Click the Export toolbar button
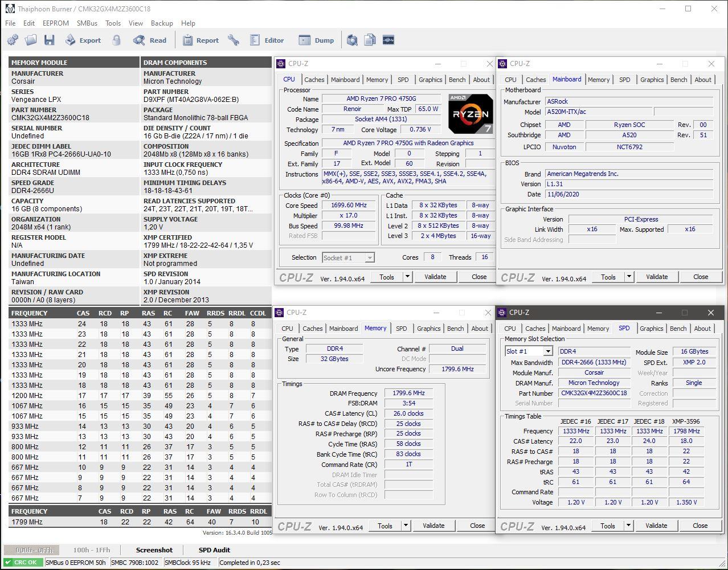The width and height of the screenshot is (728, 570). pos(83,40)
